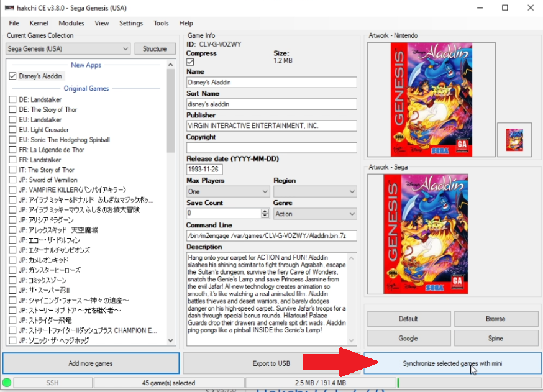
Task: Click the Structure button
Action: point(155,49)
